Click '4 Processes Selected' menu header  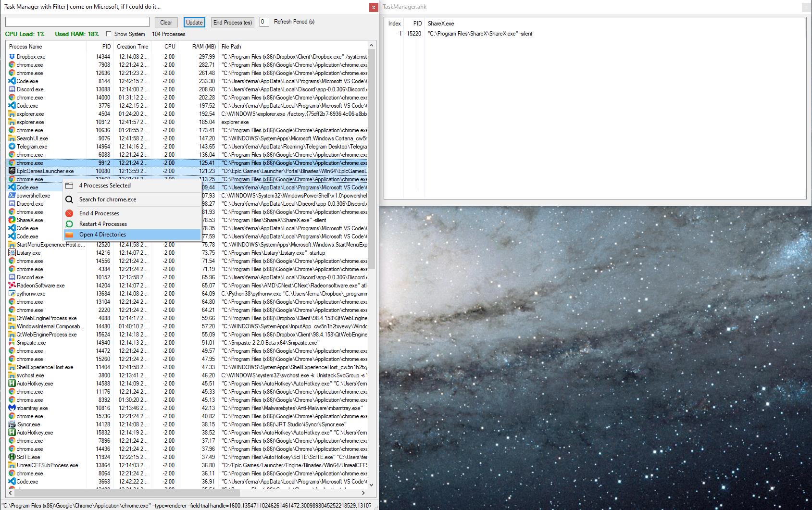click(x=132, y=186)
